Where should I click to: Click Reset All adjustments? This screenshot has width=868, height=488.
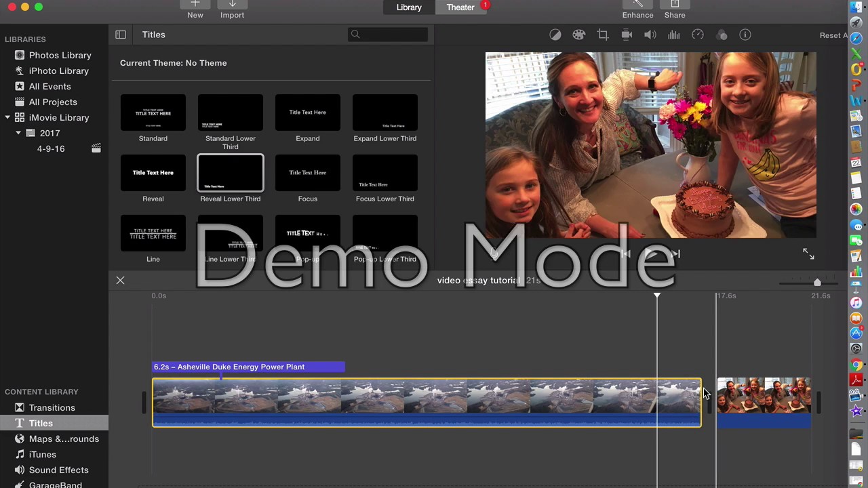(x=833, y=35)
